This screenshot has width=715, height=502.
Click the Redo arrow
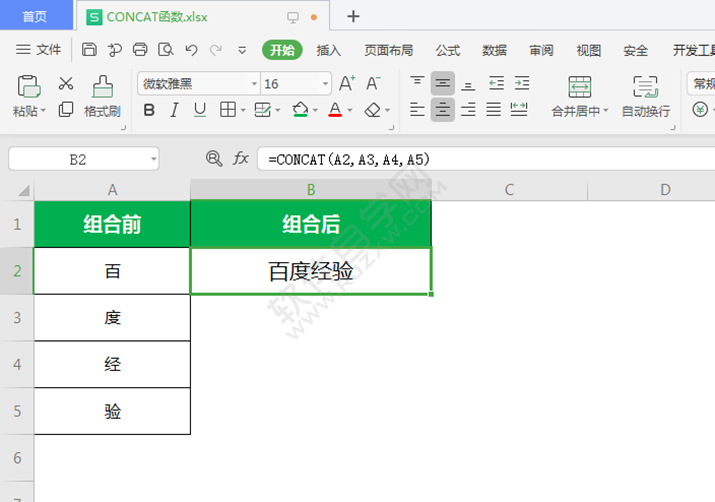tap(216, 50)
